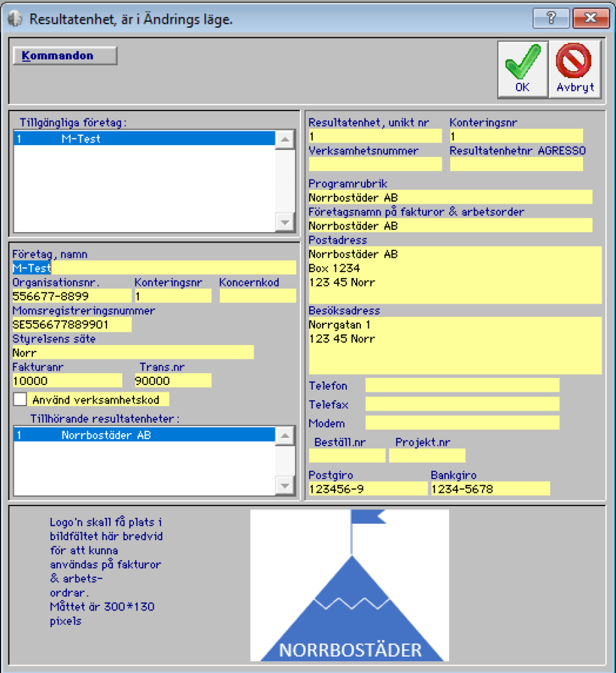Enable the Använd verksamhetskod checkbox

[x=20, y=399]
